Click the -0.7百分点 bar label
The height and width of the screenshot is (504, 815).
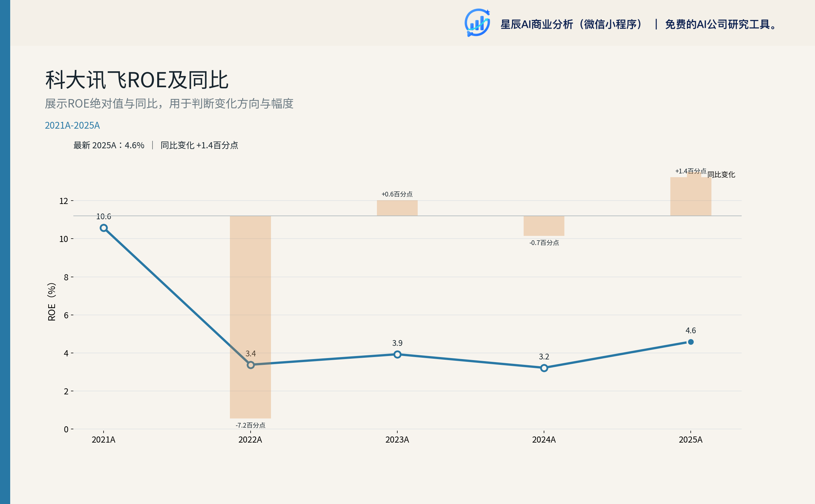[544, 243]
